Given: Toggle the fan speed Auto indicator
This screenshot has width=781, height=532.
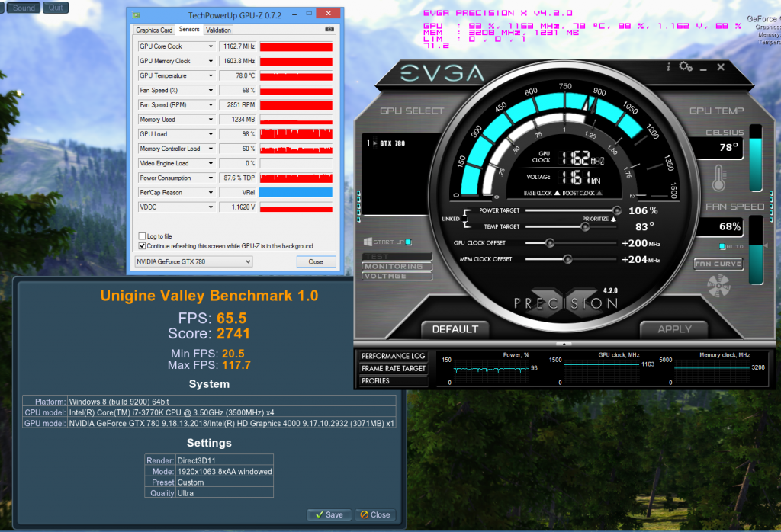Looking at the screenshot, I should click(722, 246).
